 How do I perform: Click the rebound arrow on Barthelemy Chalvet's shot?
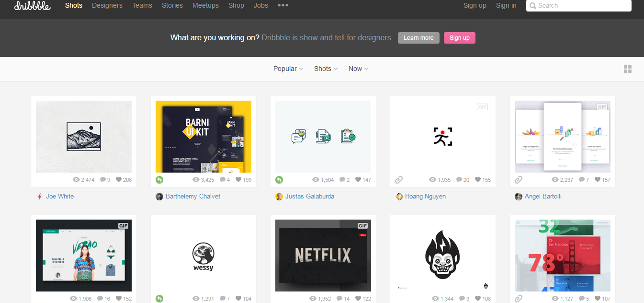pyautogui.click(x=159, y=180)
